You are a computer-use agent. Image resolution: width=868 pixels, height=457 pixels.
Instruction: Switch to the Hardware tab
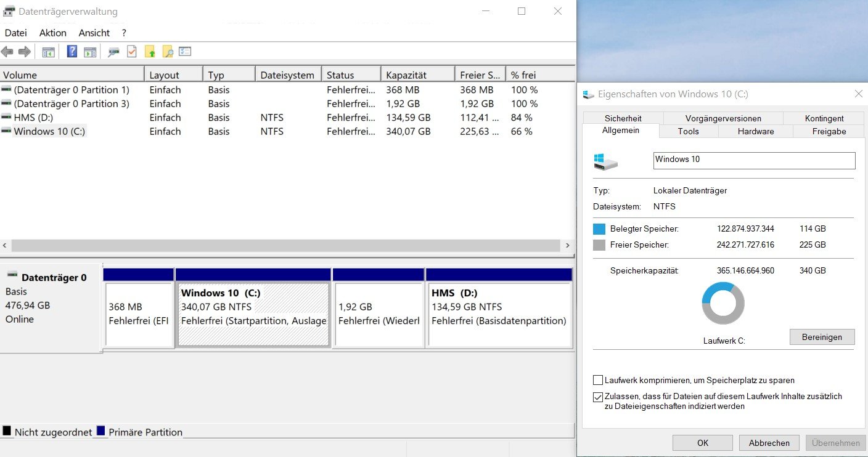(x=756, y=131)
